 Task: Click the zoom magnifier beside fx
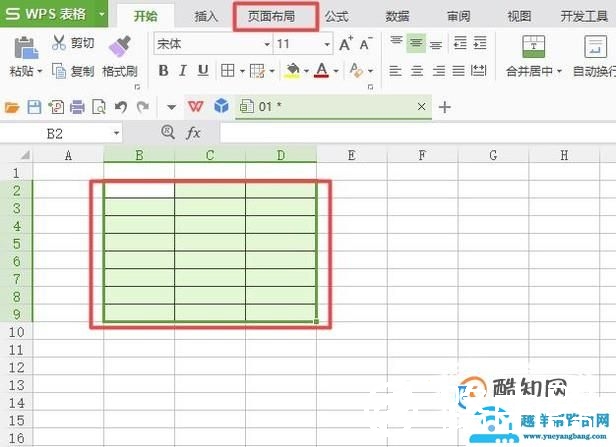click(x=168, y=132)
